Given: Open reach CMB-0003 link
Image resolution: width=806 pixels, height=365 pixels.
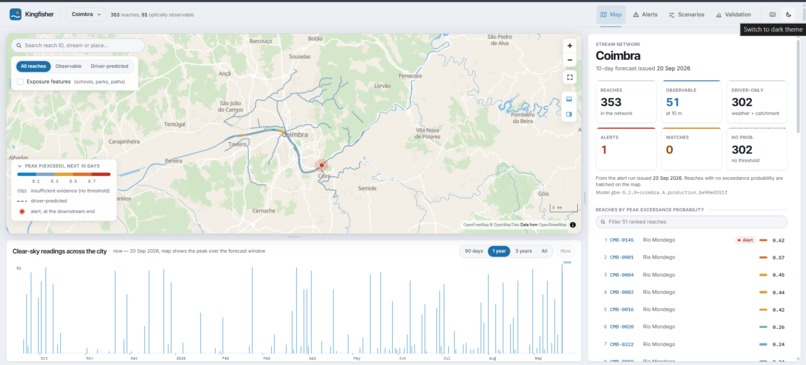Looking at the screenshot, I should click(x=621, y=293).
